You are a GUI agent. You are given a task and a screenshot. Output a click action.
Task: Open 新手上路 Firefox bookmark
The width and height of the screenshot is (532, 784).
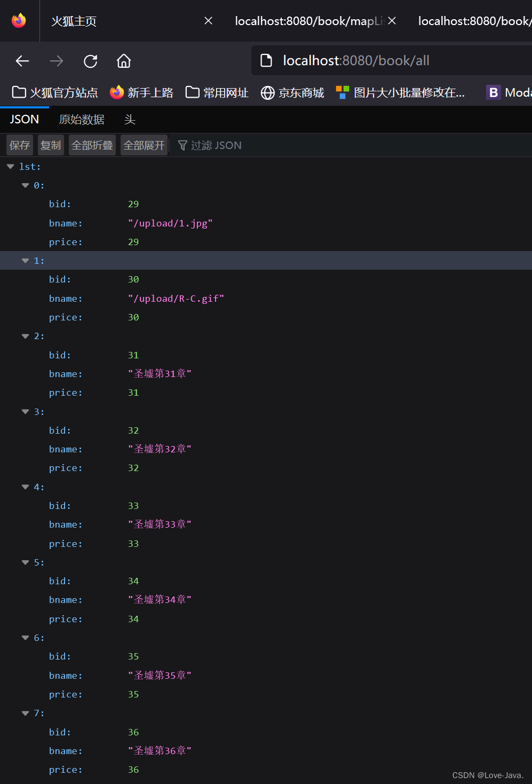pyautogui.click(x=141, y=93)
